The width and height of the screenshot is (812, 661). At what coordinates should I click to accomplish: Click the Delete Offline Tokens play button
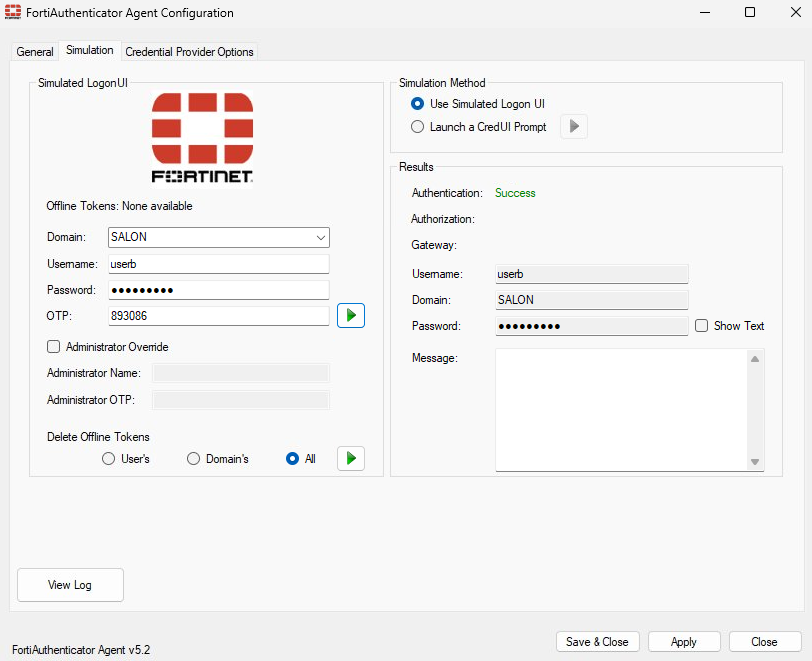350,458
